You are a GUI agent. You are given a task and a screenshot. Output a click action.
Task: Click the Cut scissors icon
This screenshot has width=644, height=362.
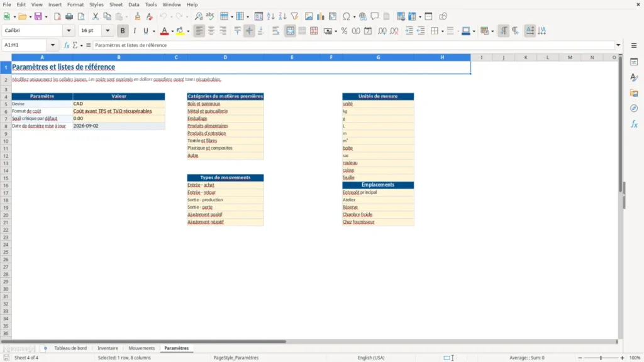tap(96, 16)
